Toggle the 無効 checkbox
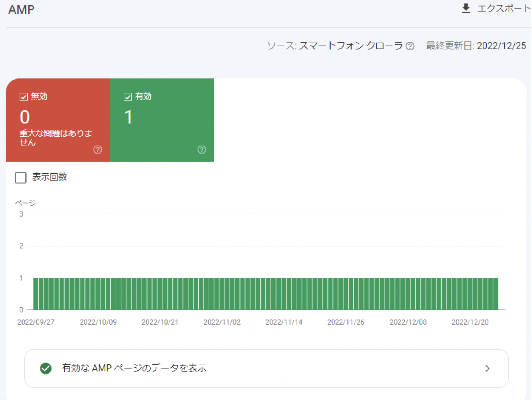 [24, 97]
